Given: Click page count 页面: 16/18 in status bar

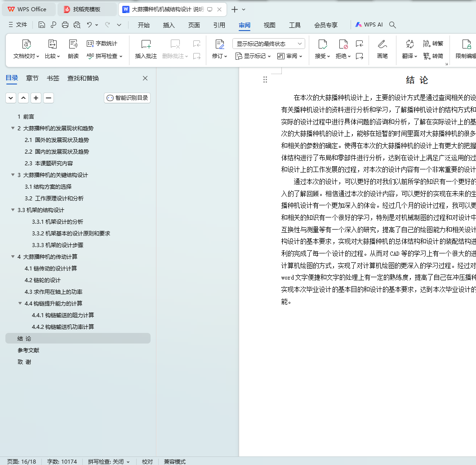Looking at the screenshot, I should pos(21,462).
